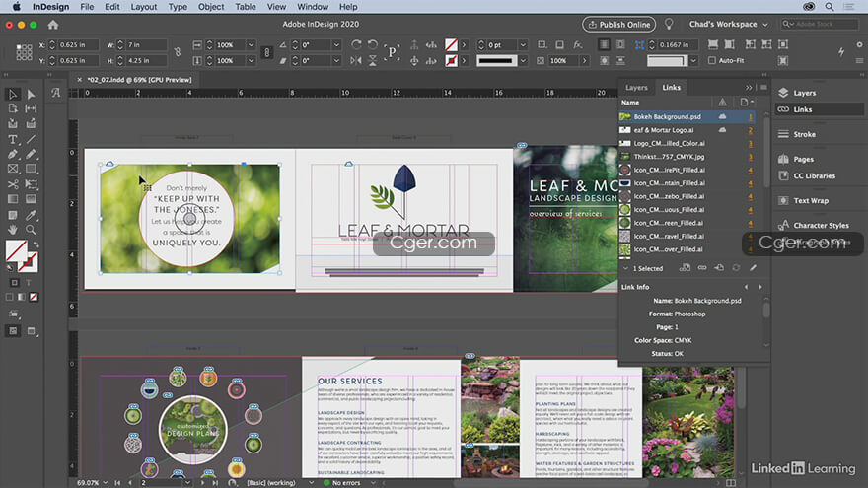Click Flip Horizontal icon
This screenshot has width=868, height=488.
click(x=356, y=60)
